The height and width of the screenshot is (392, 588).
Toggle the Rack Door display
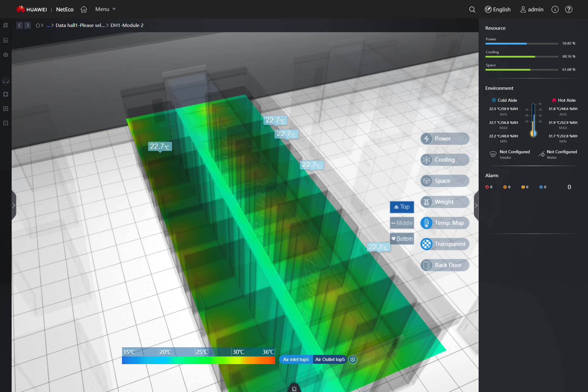tap(444, 265)
